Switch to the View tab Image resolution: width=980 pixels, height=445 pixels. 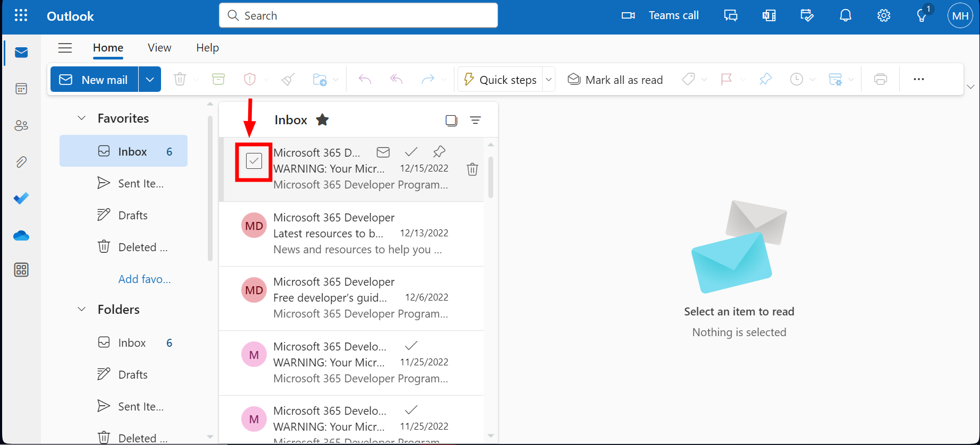159,48
